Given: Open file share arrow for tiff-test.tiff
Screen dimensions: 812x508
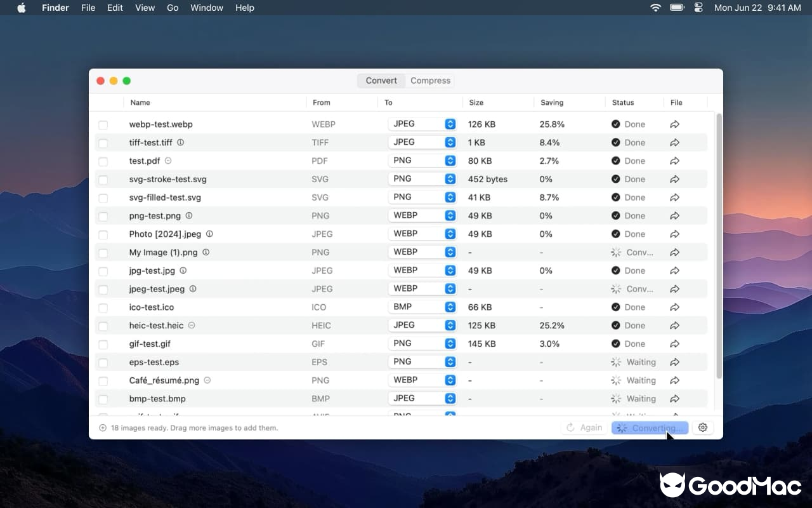Looking at the screenshot, I should 675,143.
